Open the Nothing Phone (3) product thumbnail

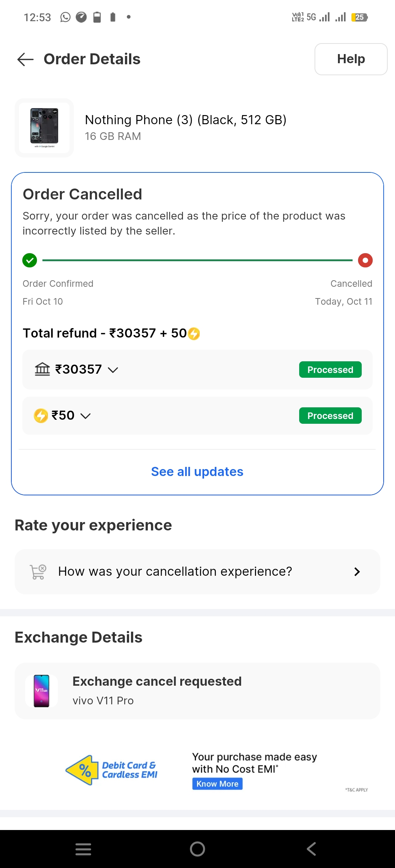click(44, 128)
